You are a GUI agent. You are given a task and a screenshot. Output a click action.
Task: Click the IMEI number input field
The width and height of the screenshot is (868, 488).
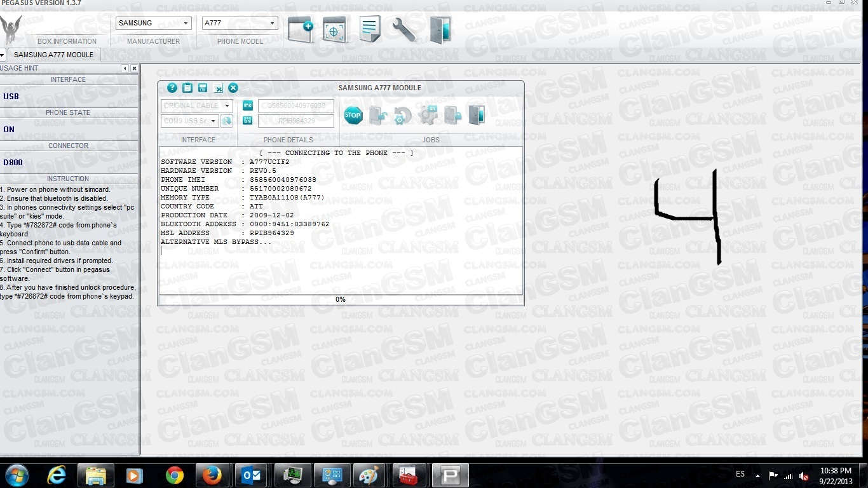(296, 105)
